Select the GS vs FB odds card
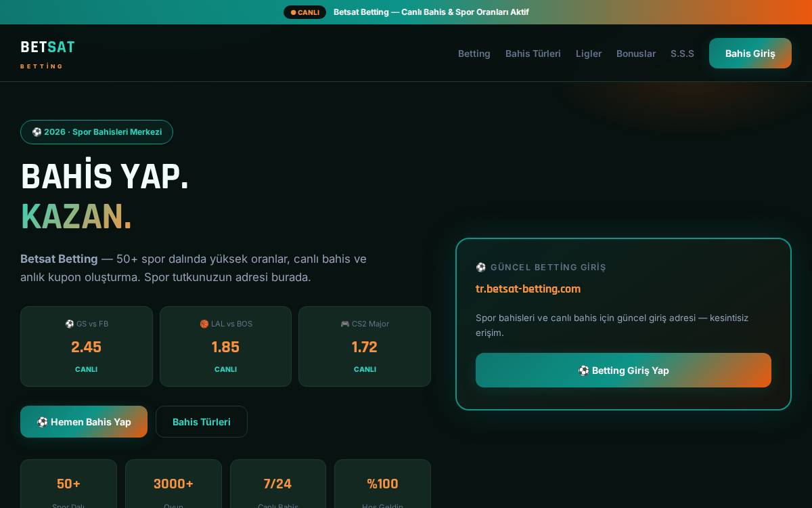 click(x=87, y=346)
